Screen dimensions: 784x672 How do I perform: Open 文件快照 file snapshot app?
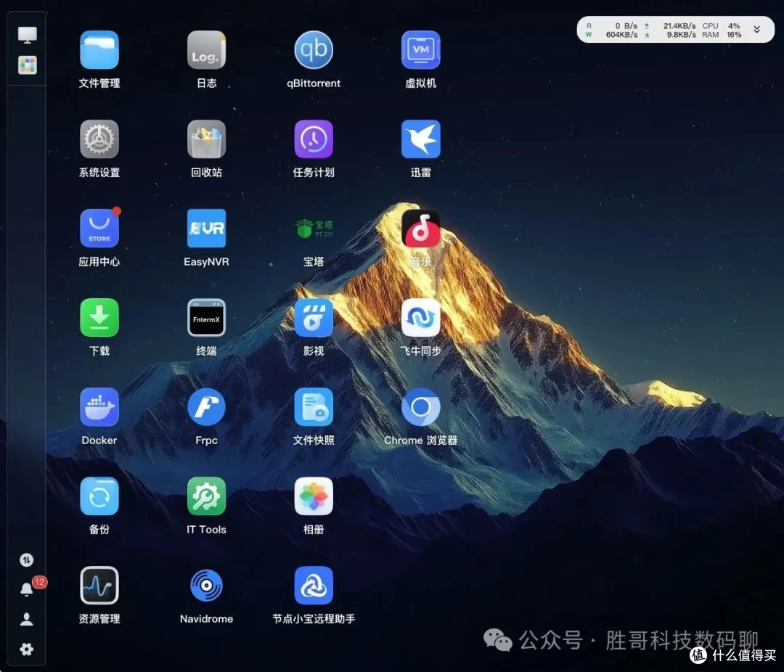tap(314, 407)
